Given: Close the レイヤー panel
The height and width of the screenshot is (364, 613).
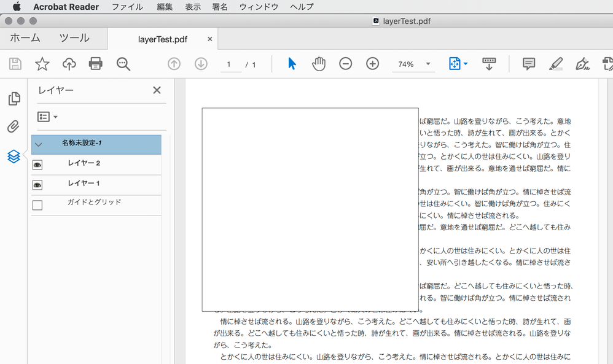Looking at the screenshot, I should pos(157,90).
